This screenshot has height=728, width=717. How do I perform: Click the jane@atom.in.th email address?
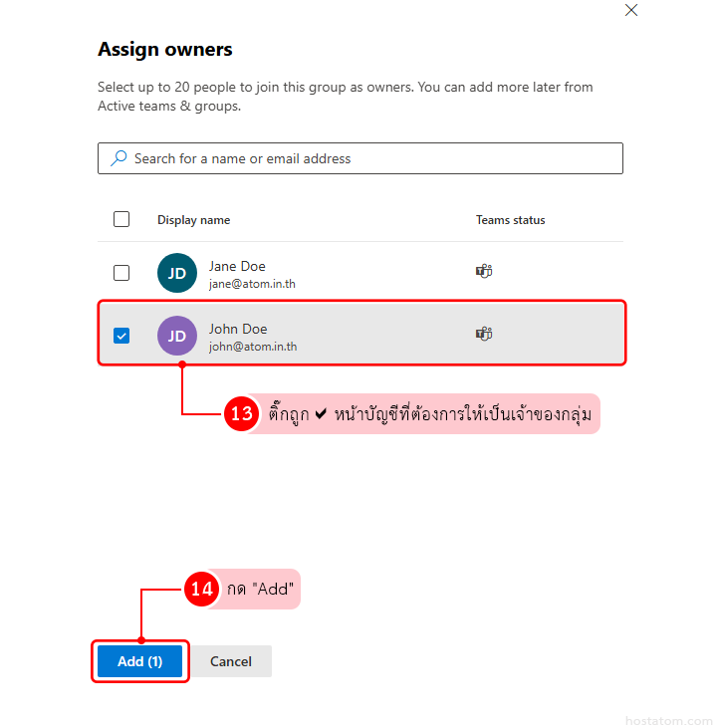tap(252, 284)
